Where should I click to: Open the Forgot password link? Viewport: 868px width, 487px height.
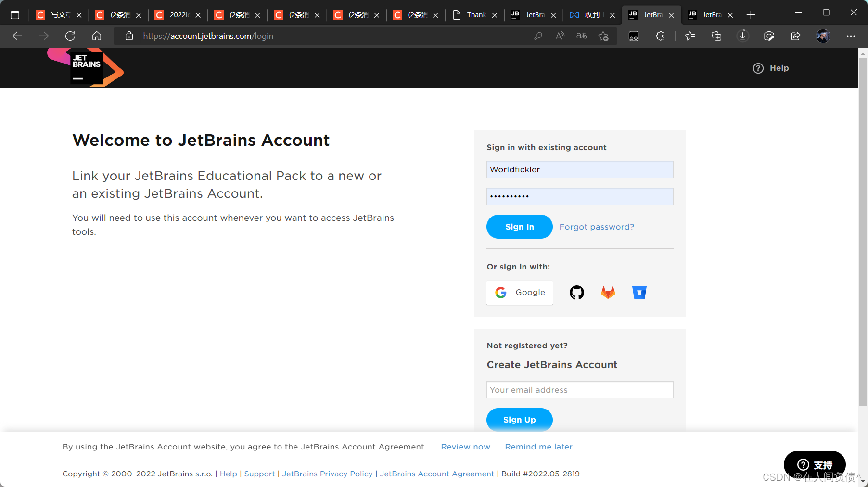point(597,227)
